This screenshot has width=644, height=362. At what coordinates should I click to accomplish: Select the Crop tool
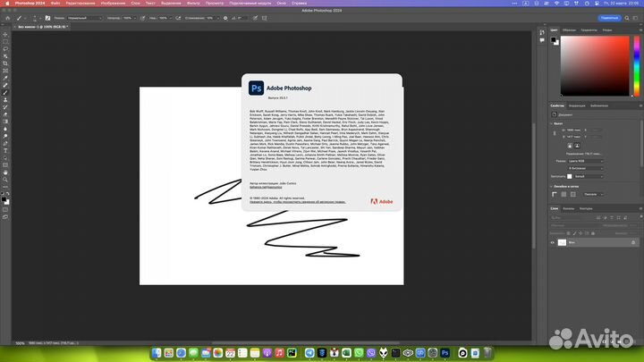point(5,63)
